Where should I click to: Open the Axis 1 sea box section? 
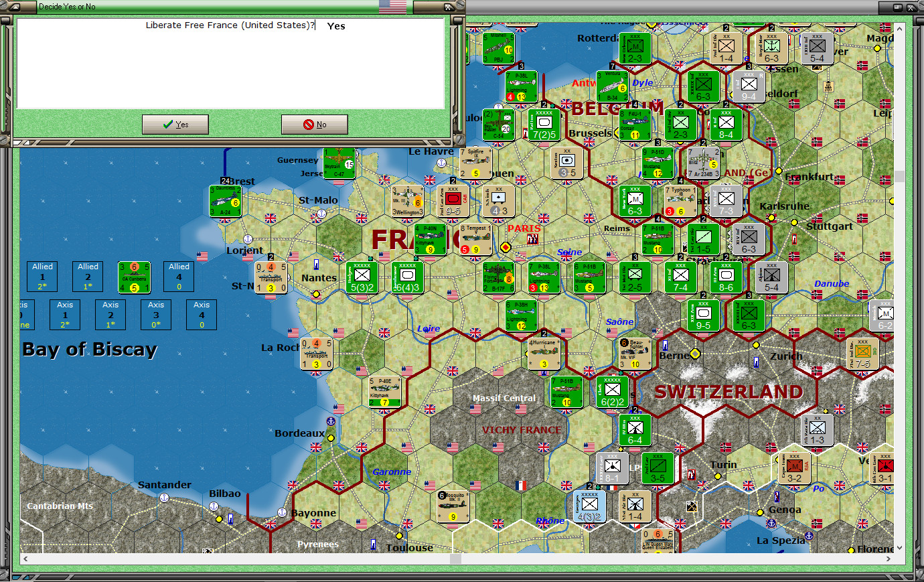(65, 315)
